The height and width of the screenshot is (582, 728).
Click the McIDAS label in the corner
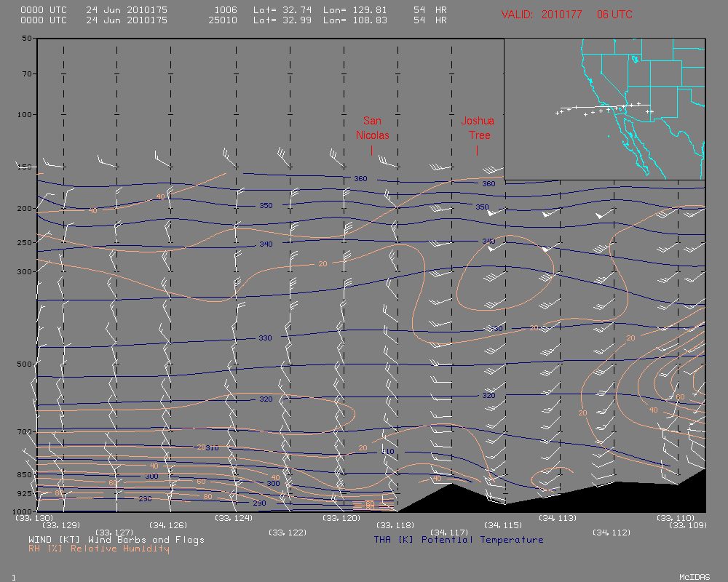[x=695, y=577]
